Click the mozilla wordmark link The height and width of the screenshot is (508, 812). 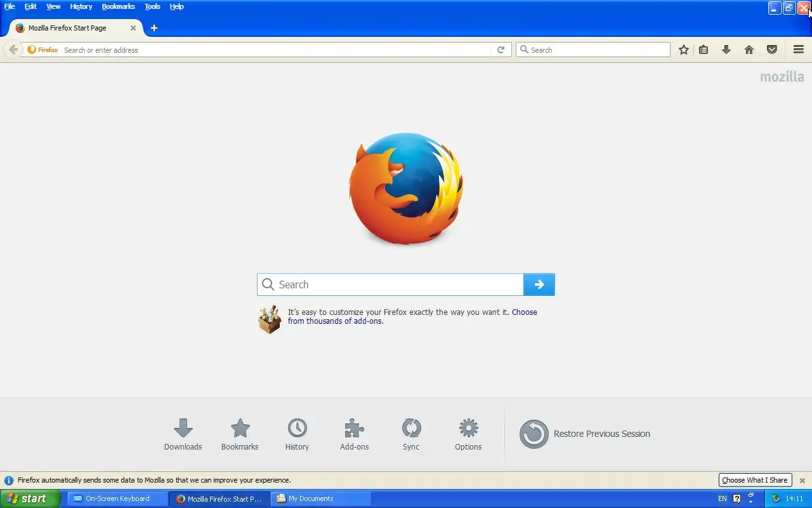(x=782, y=77)
